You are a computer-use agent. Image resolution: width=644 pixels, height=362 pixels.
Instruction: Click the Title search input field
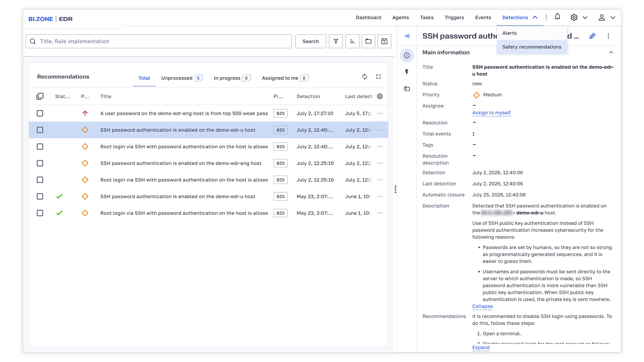pyautogui.click(x=158, y=41)
